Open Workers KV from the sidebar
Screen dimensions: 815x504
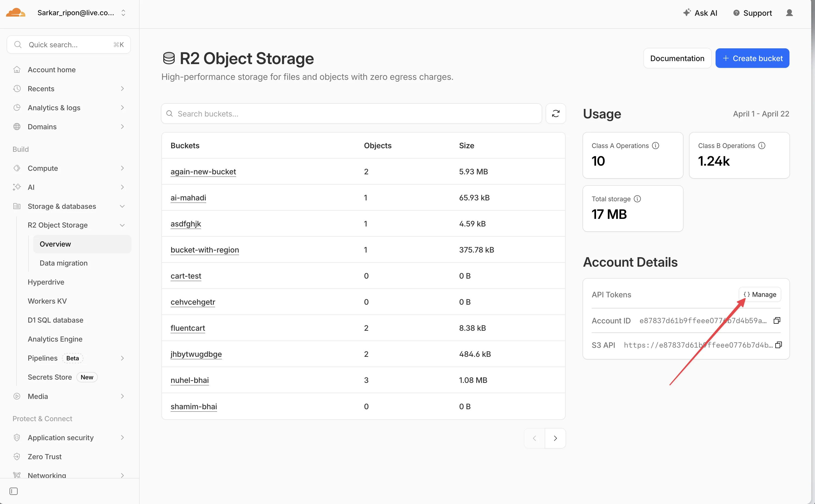[x=47, y=301]
